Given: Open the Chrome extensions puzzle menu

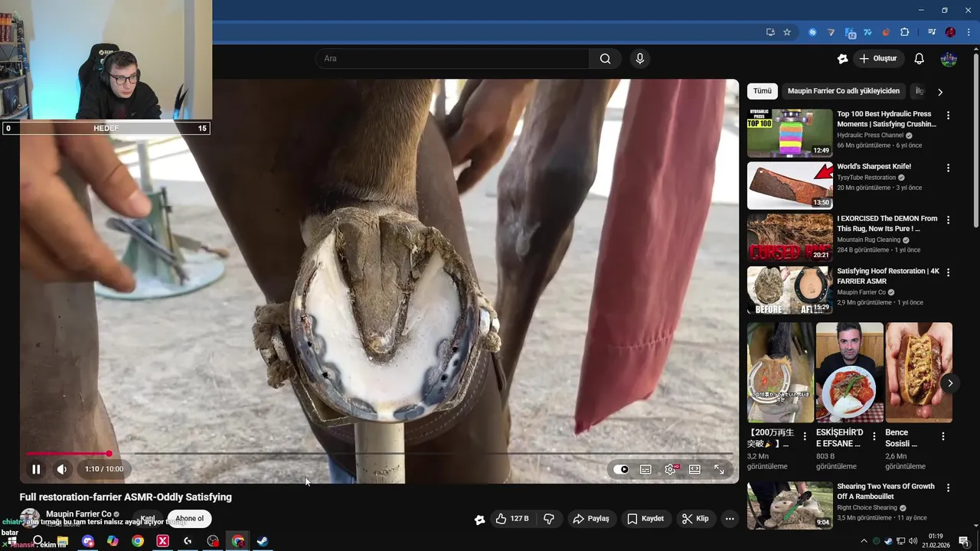Looking at the screenshot, I should tap(904, 32).
